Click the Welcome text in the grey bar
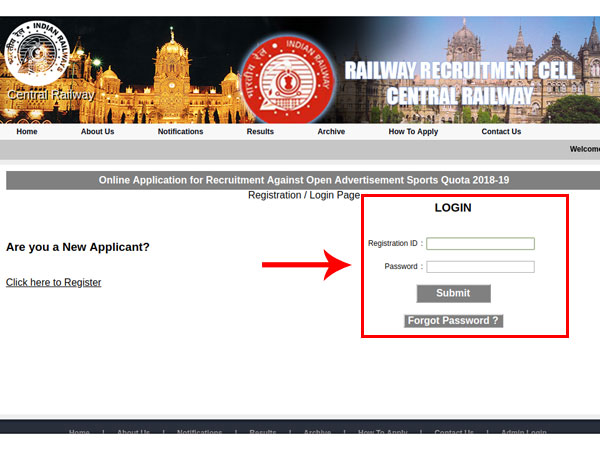The image size is (600, 450). [585, 149]
